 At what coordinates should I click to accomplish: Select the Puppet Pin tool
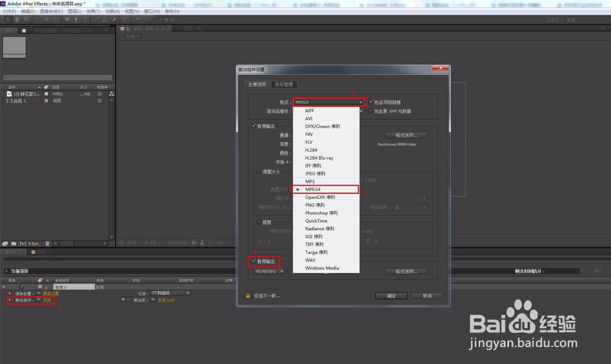[138, 19]
